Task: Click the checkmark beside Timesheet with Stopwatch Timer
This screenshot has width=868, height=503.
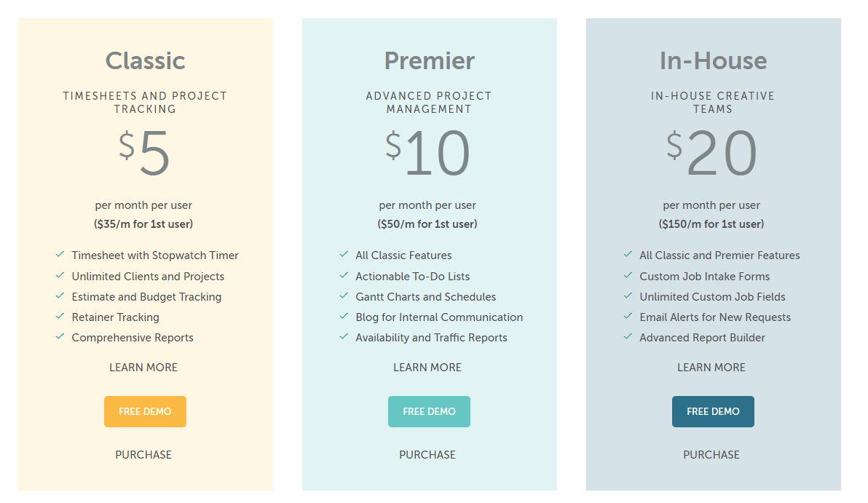Action: pos(60,255)
